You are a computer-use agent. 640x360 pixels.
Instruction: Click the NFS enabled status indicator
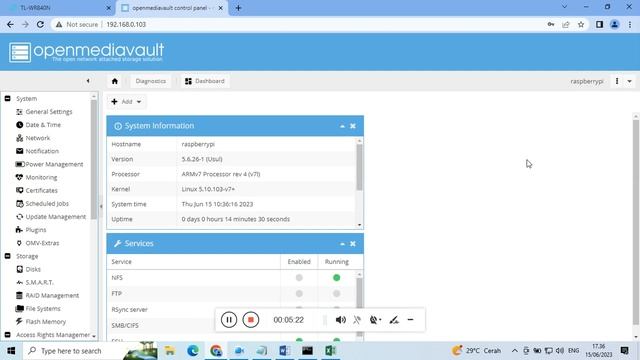click(299, 278)
